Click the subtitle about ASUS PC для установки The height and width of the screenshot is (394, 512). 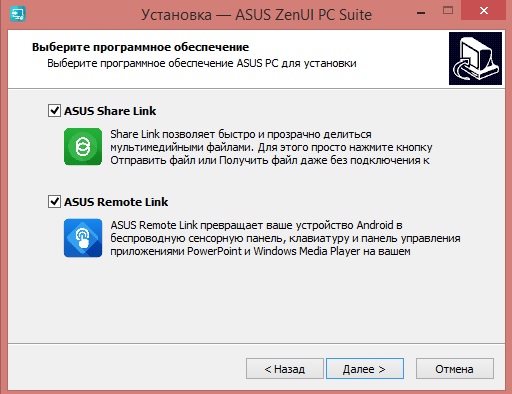point(202,63)
